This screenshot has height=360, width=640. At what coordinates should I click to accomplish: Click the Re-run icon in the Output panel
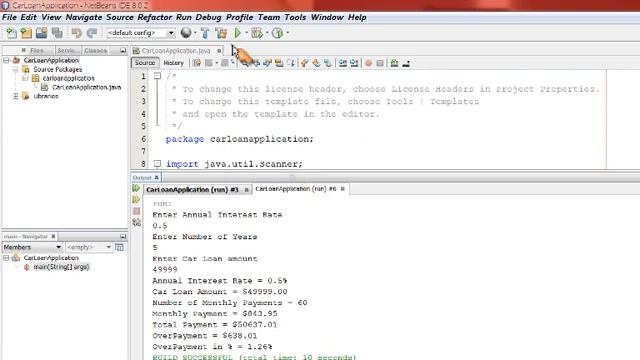(136, 189)
